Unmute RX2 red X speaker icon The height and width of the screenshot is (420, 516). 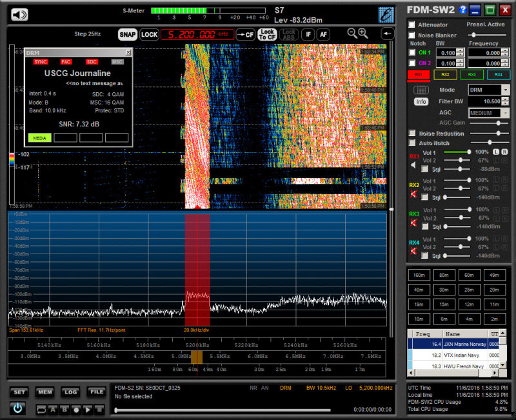pyautogui.click(x=413, y=194)
